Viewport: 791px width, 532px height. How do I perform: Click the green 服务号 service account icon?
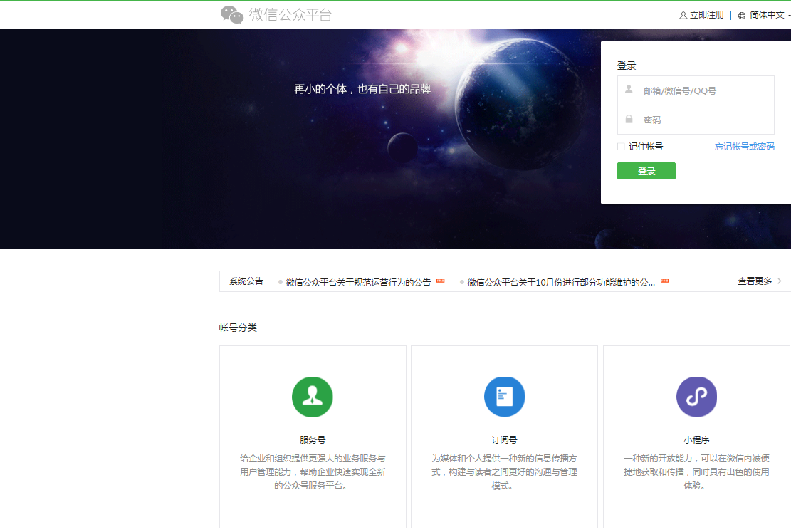click(x=313, y=397)
